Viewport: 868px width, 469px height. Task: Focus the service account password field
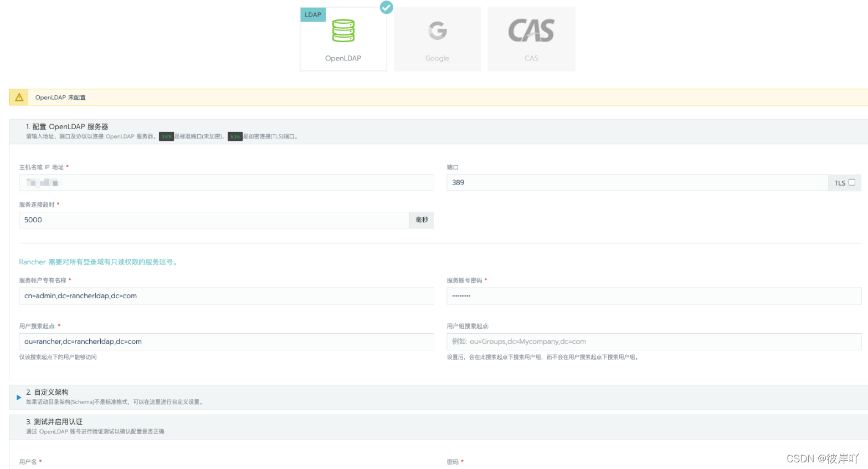coord(654,296)
